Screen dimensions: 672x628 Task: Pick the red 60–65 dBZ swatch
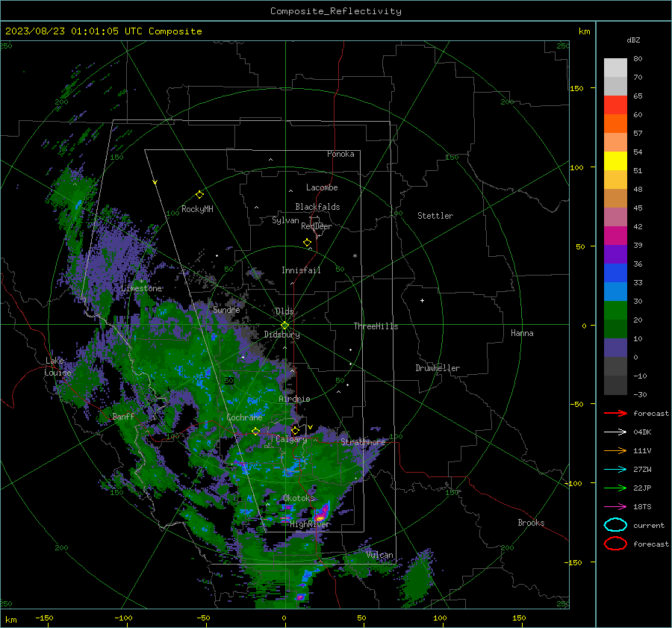coord(615,105)
